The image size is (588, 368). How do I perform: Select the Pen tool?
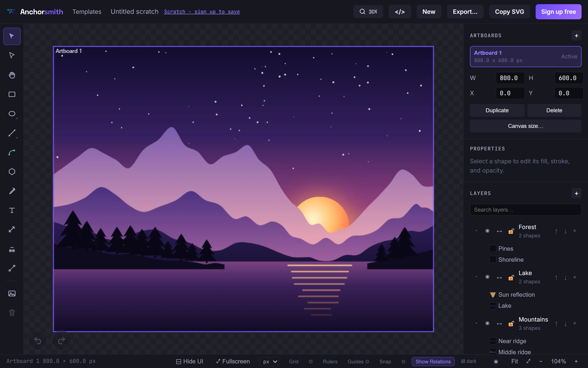(12, 191)
